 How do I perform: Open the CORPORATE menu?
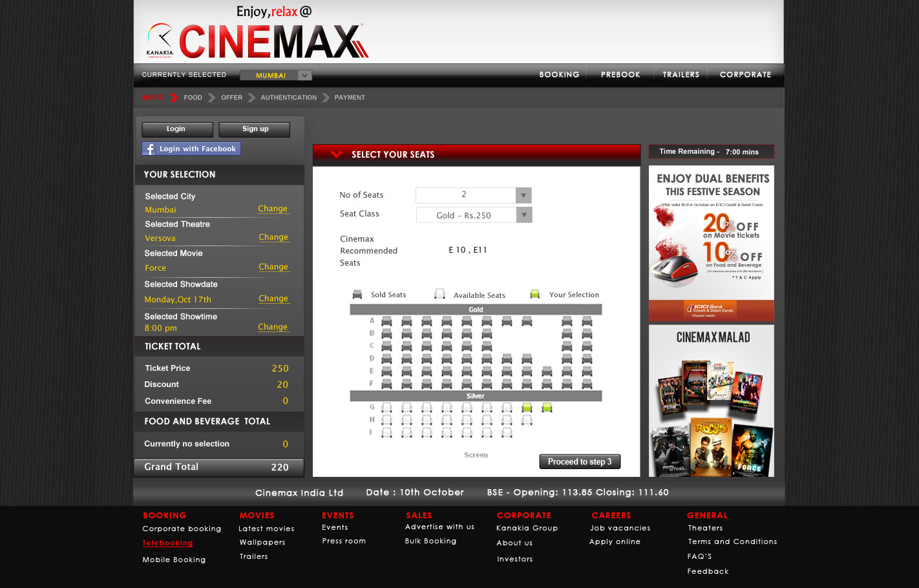coord(745,74)
